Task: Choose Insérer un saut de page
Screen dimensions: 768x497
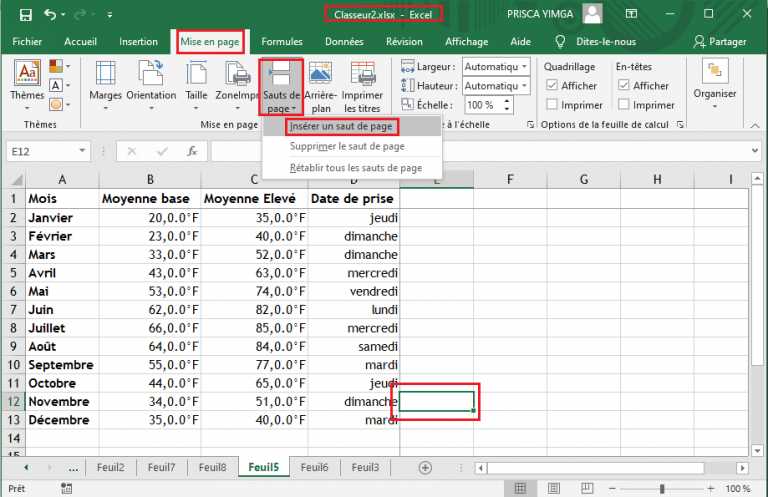Action: pyautogui.click(x=352, y=126)
